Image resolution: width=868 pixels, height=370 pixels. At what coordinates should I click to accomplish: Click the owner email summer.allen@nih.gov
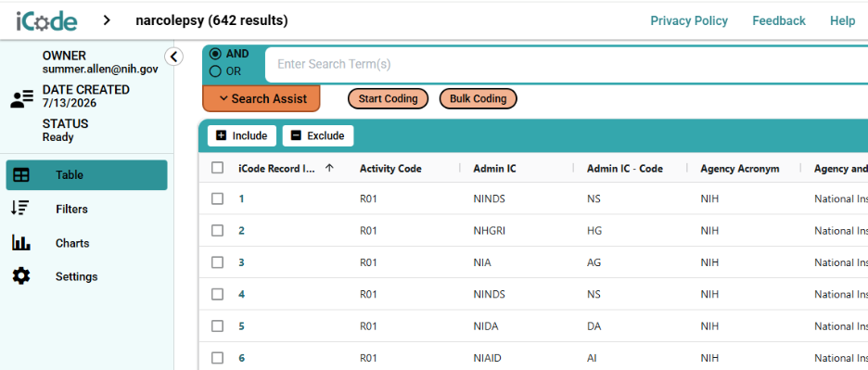pyautogui.click(x=100, y=70)
